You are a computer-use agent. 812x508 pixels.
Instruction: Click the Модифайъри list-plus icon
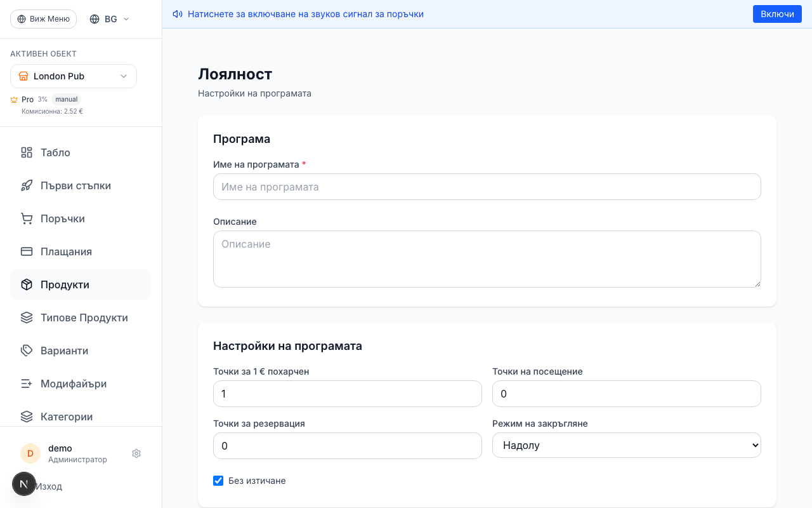tap(27, 384)
